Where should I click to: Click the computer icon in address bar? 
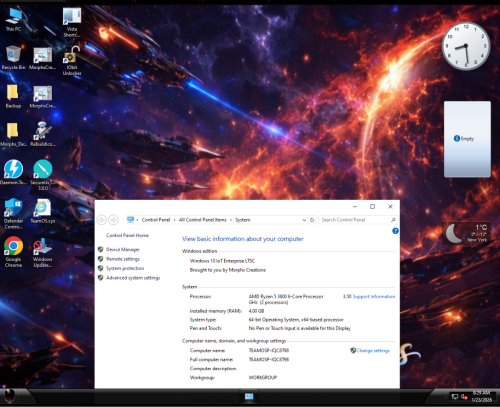(x=130, y=220)
